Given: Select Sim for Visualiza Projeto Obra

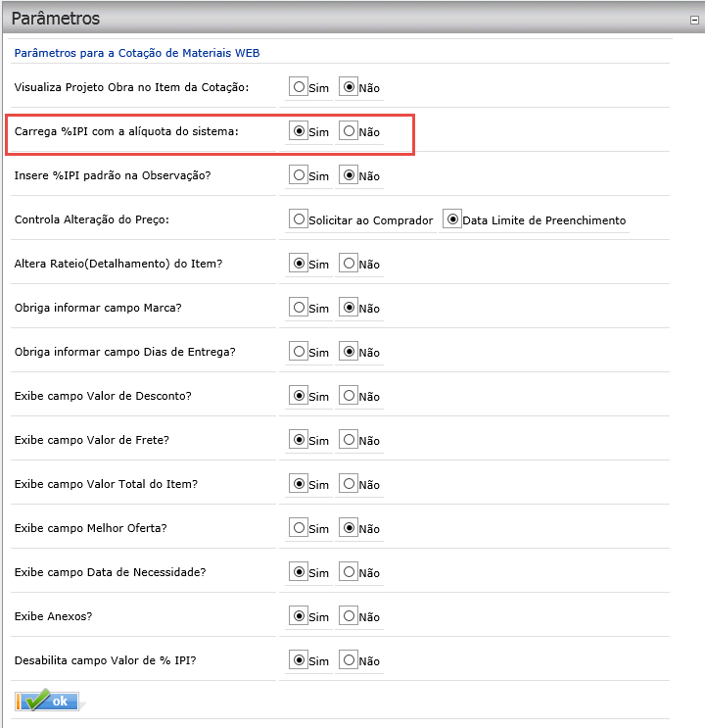Looking at the screenshot, I should click(x=299, y=87).
